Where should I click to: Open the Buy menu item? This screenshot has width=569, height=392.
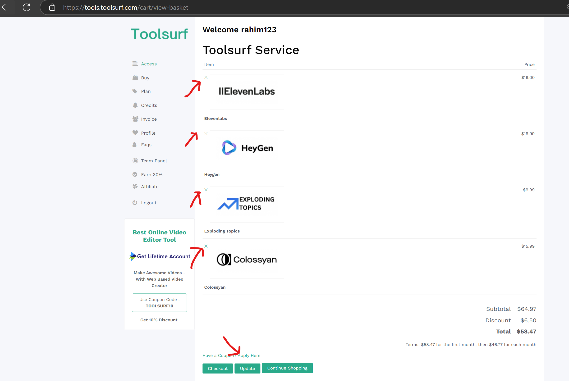(145, 78)
